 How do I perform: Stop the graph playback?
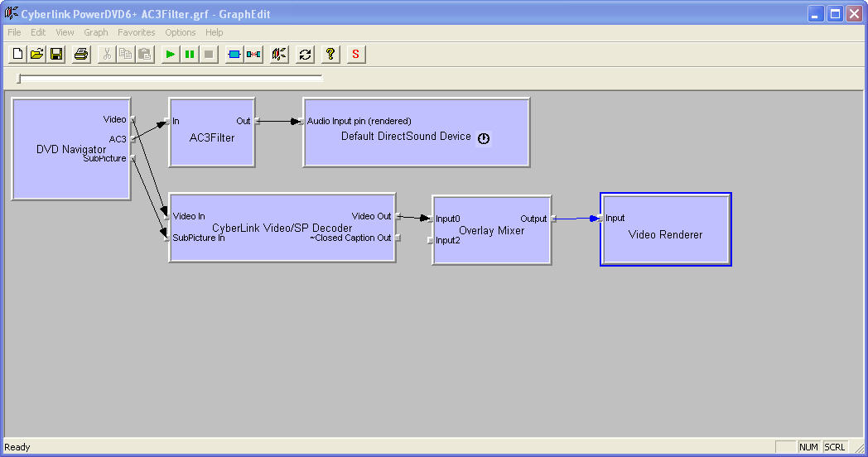click(209, 54)
